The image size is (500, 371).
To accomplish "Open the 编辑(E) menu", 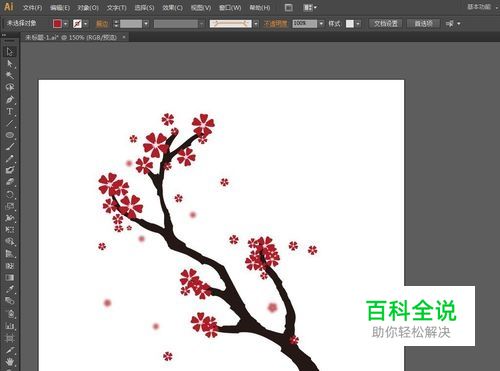I will (60, 8).
